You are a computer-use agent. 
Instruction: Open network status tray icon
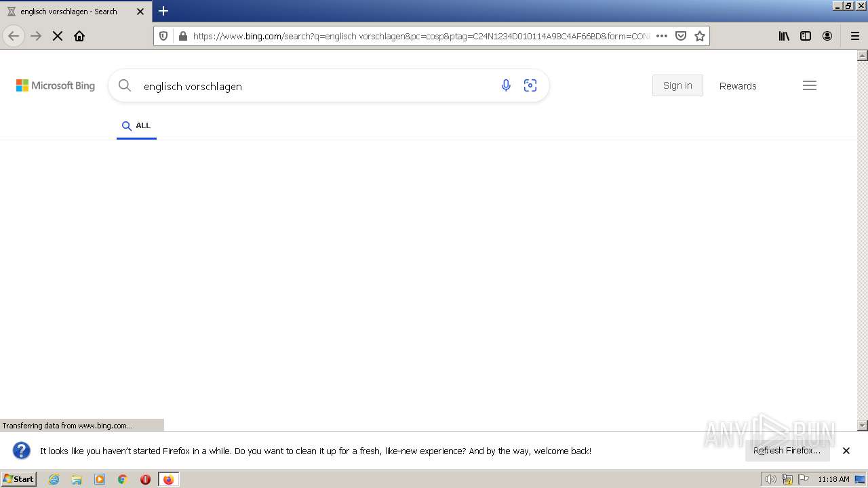coord(787,479)
